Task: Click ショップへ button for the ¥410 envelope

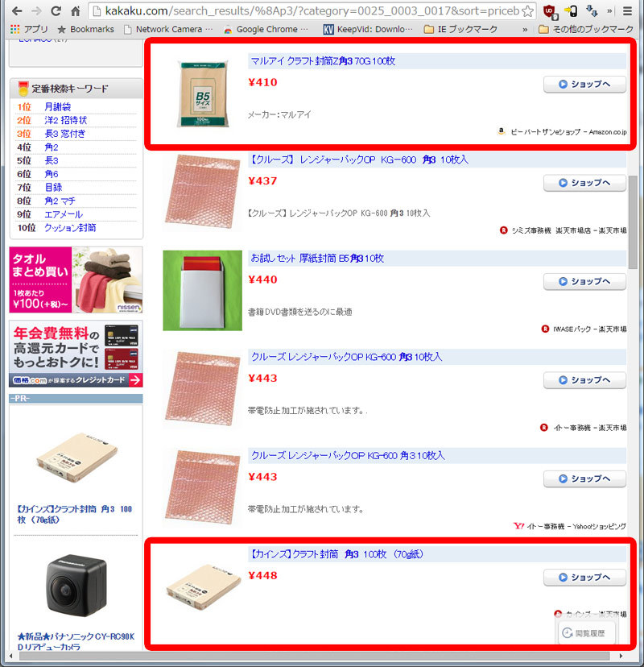Action: pos(584,85)
